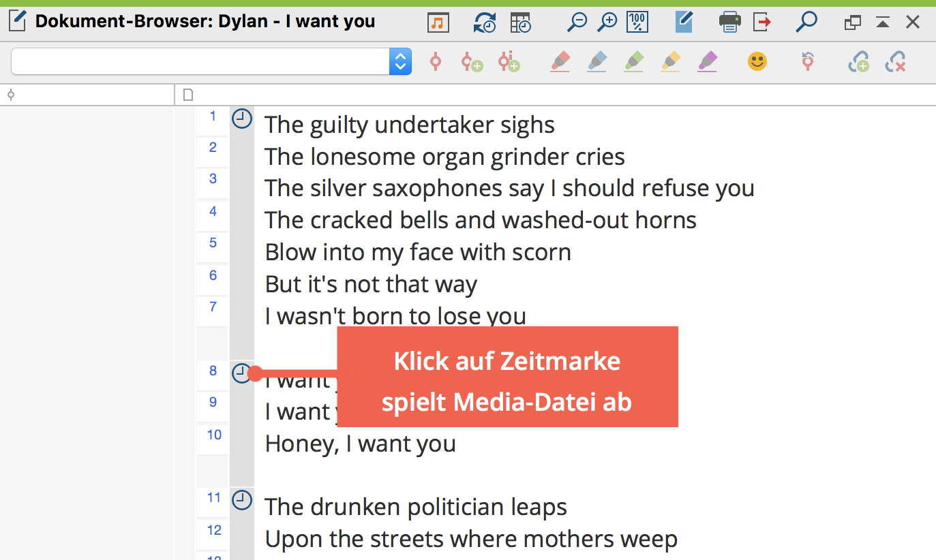
Task: Select paragraph number 6
Action: pyautogui.click(x=213, y=275)
